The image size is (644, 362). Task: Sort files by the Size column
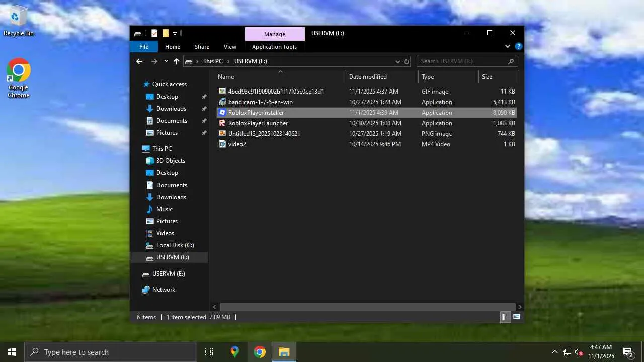click(487, 77)
